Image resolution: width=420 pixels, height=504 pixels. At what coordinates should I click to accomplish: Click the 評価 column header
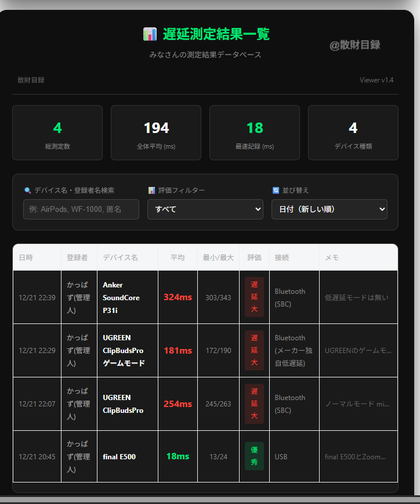coord(254,257)
